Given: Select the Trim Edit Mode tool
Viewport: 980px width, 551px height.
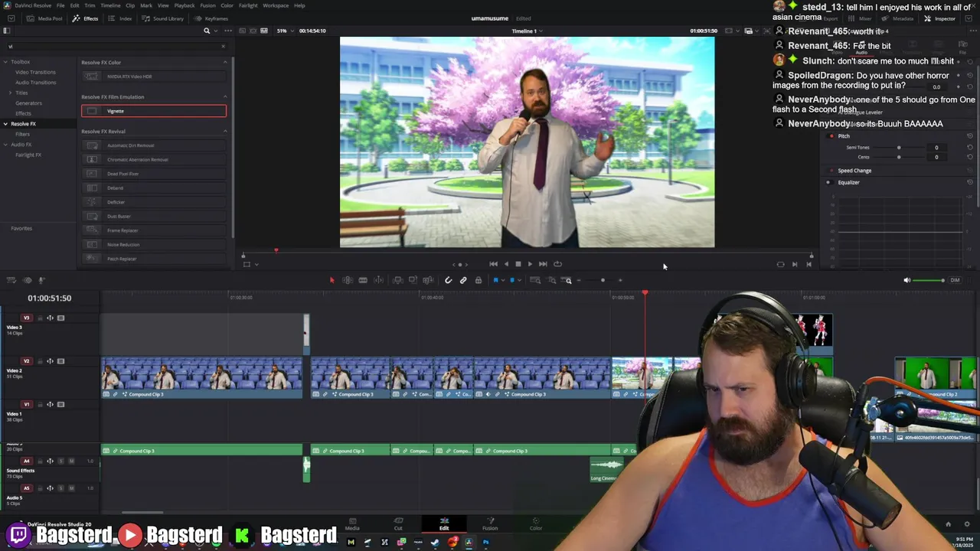Looking at the screenshot, I should coord(348,280).
